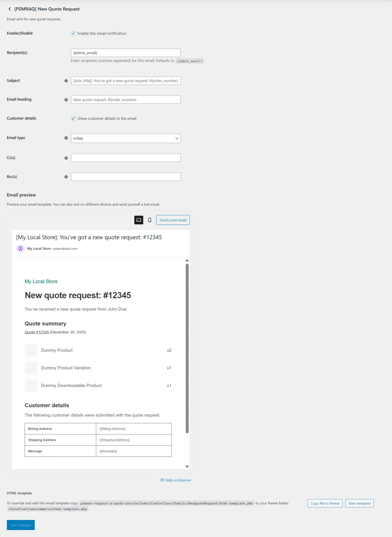Open the Quote #12345 link in preview
Screen dimensions: 392x537
[37, 332]
